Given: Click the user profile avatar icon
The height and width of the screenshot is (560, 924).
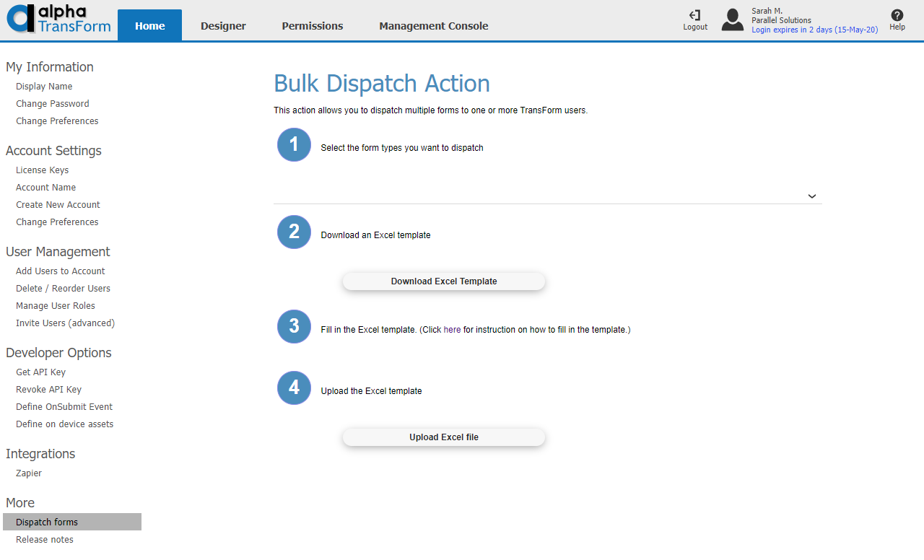Looking at the screenshot, I should tap(732, 19).
